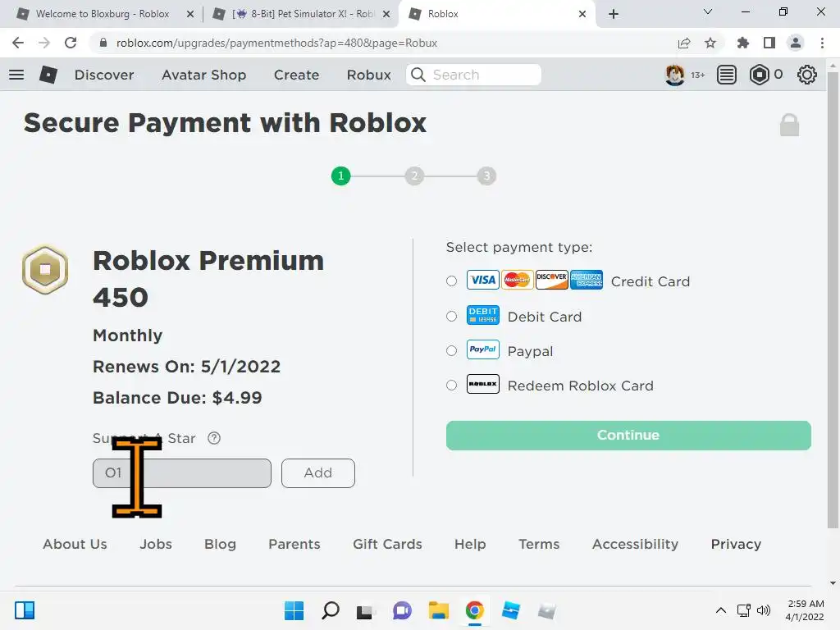Open the Widgets panel icon on taskbar

25,610
